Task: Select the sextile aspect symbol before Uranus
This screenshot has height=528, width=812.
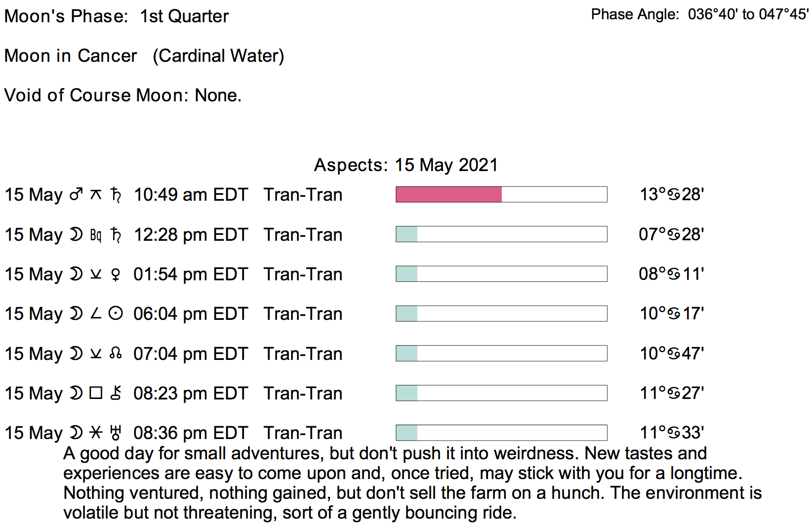Action: pos(96,433)
